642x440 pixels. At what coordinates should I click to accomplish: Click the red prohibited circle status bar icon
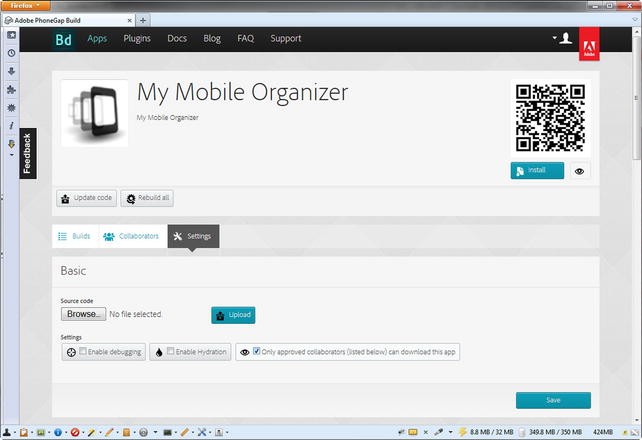pos(75,432)
